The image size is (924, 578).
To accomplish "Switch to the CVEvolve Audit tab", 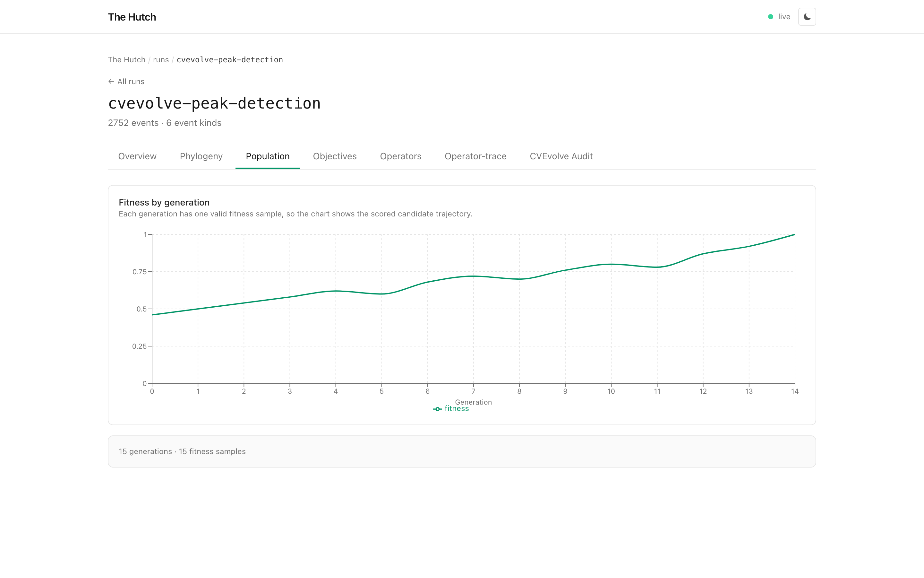I will coord(561,156).
